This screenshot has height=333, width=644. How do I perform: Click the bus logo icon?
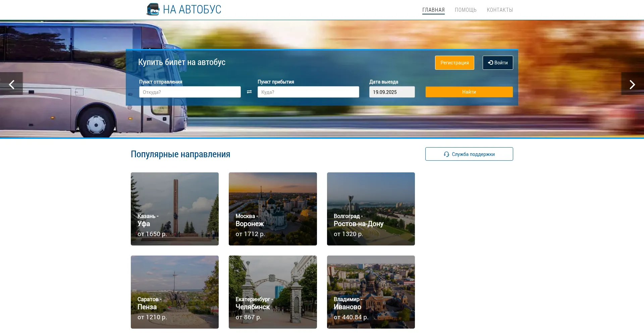coord(153,9)
